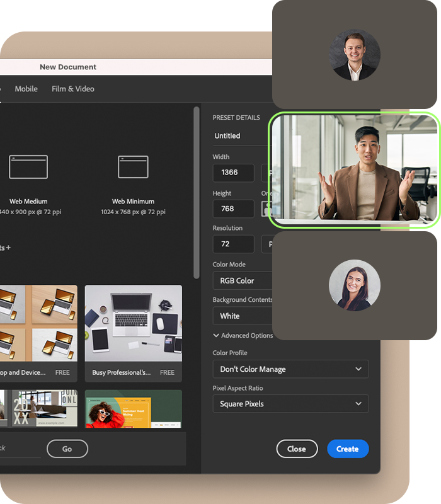Select the Web Medium preset icon

tap(28, 167)
